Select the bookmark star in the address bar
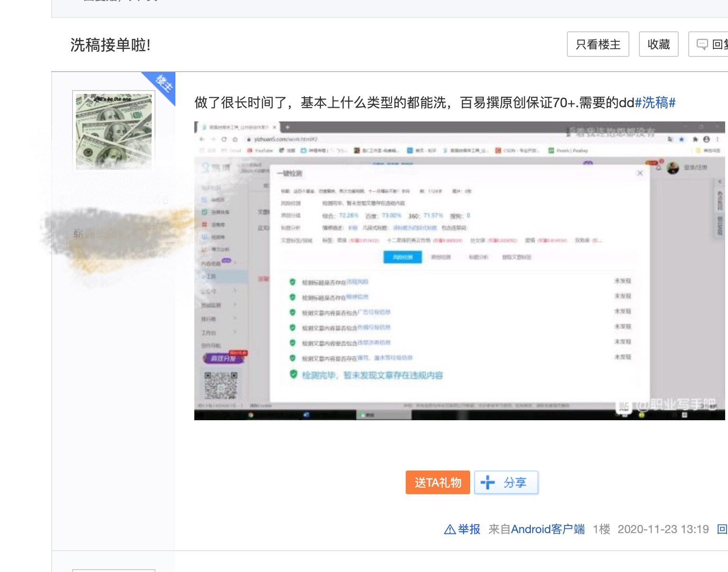This screenshot has width=728, height=572. (x=681, y=139)
